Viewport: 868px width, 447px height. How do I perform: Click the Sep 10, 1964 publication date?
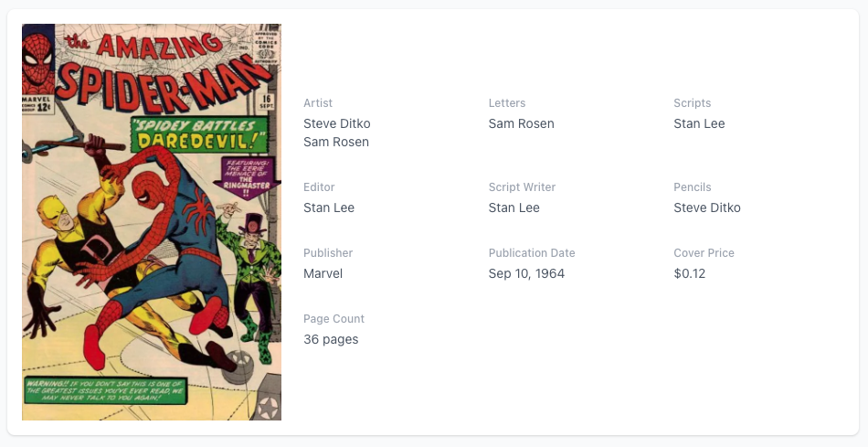click(526, 273)
